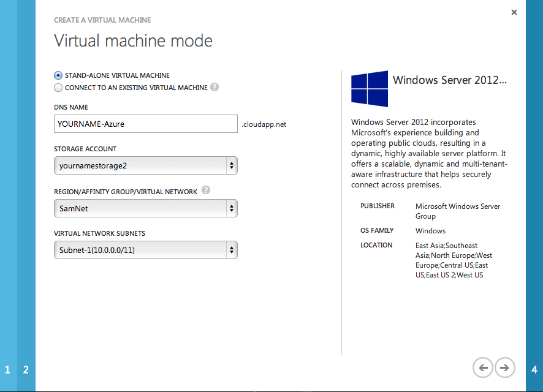Go to wizard step 2
This screenshot has height=392, width=543.
click(26, 369)
